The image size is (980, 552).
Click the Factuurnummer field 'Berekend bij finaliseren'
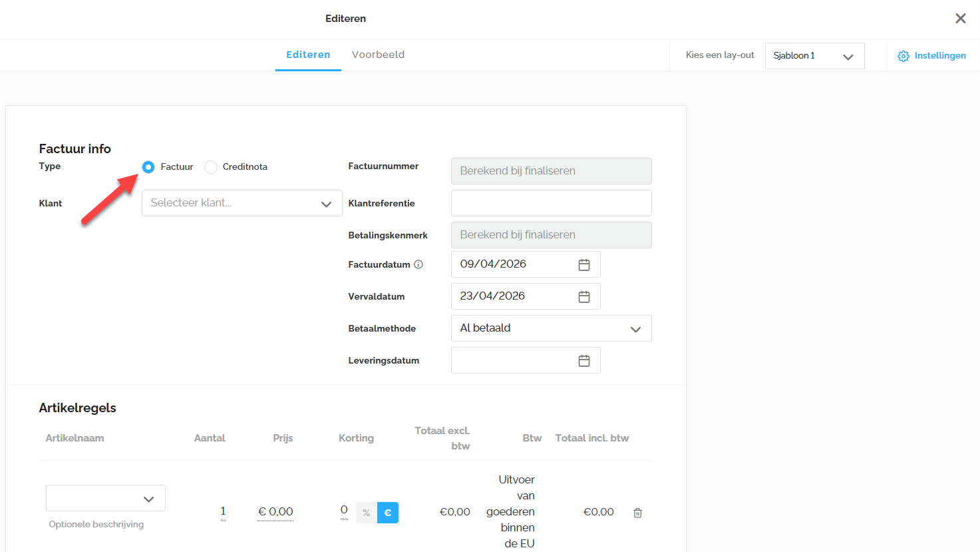[x=552, y=171]
